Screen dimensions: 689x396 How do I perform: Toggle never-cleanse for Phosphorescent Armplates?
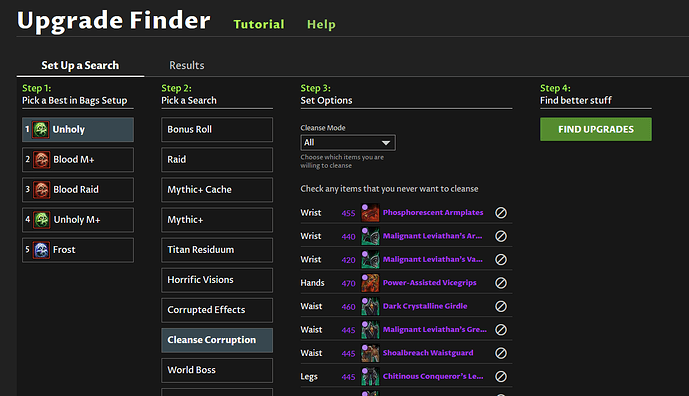click(x=501, y=213)
